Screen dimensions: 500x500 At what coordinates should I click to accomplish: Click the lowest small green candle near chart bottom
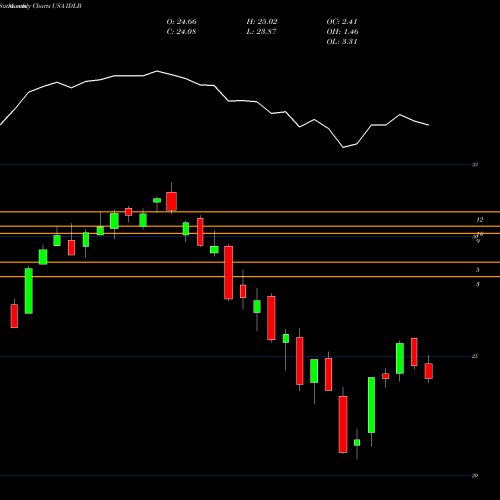click(x=357, y=442)
